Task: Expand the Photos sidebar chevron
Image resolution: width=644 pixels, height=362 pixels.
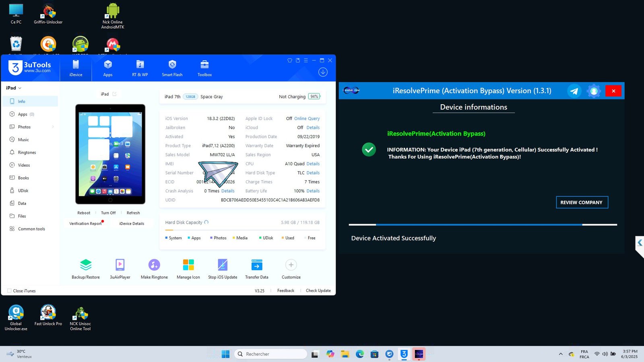Action: pos(53,127)
